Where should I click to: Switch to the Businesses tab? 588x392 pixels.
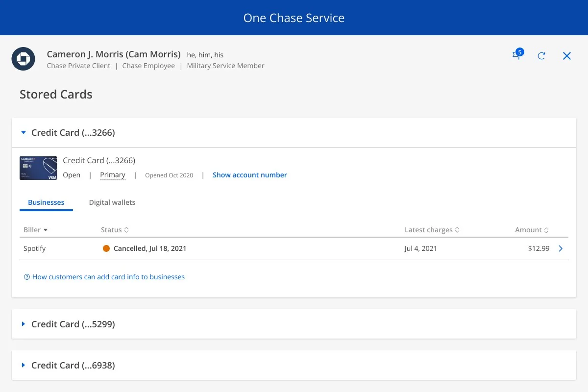point(46,202)
